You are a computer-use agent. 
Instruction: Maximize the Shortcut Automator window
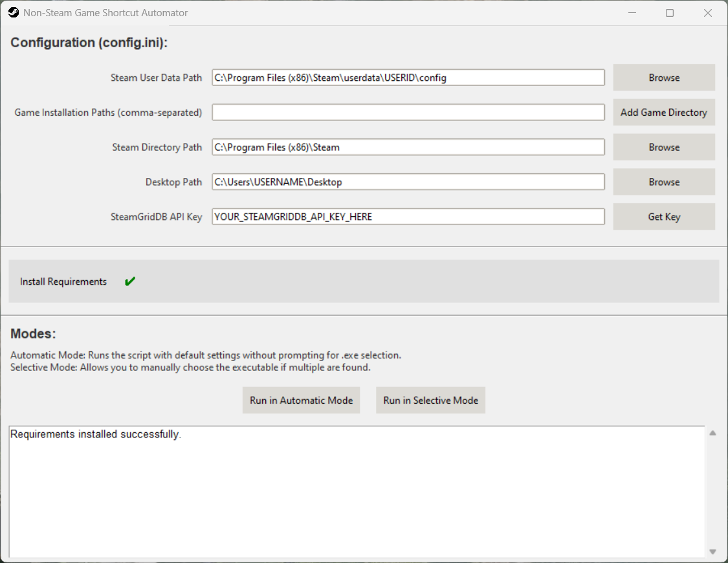coord(670,12)
